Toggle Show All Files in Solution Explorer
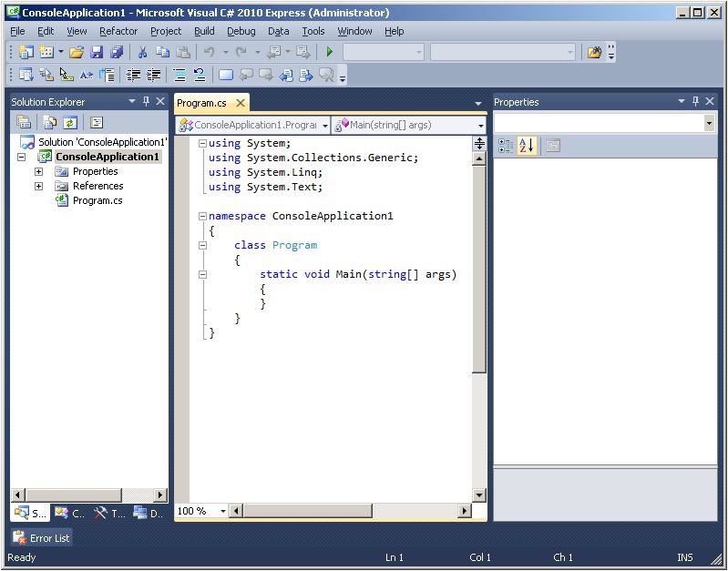The image size is (728, 571). 49,123
